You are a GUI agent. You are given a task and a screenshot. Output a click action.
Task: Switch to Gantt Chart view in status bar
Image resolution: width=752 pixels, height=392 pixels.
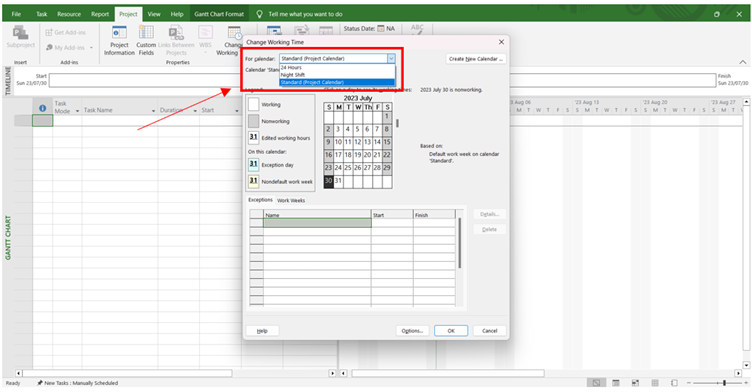(x=596, y=383)
